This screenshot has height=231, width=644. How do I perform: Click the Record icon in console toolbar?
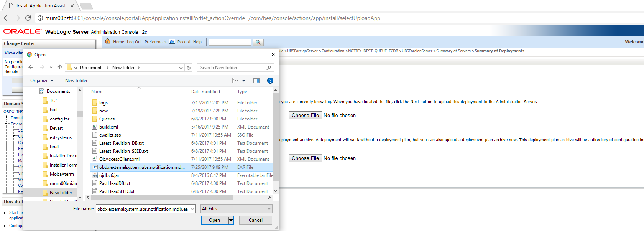[x=172, y=41]
